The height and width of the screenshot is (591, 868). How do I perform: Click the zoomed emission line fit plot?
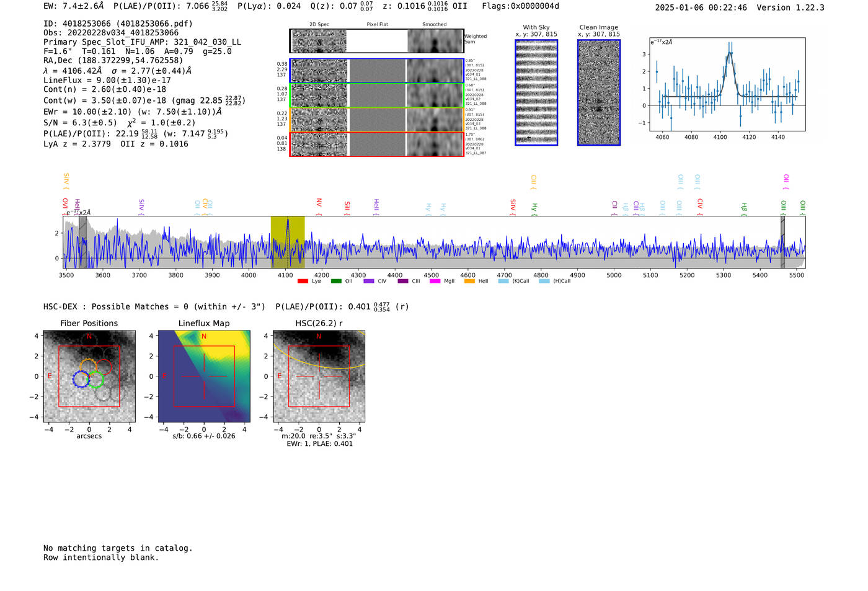[727, 84]
